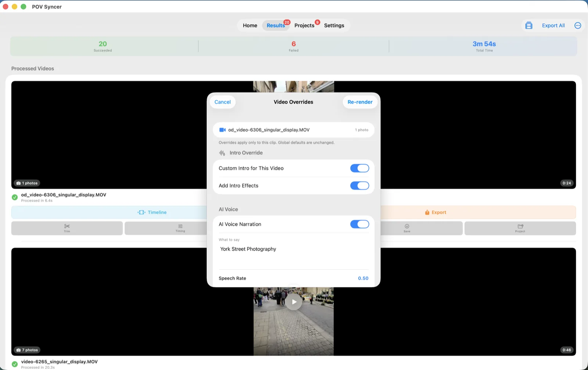This screenshot has height=370, width=588.
Task: Cancel the Video Overrides dialog
Action: 222,102
